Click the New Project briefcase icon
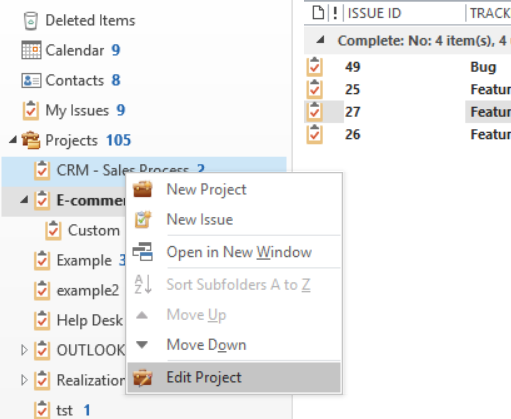 click(143, 189)
